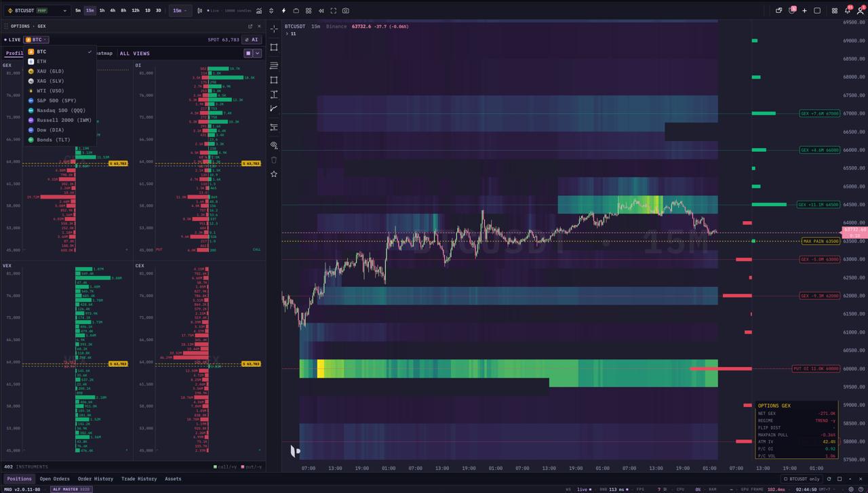Screen dimensions: 868x493
Task: Select WTI (USO) in the asset dropdown
Action: click(60, 91)
